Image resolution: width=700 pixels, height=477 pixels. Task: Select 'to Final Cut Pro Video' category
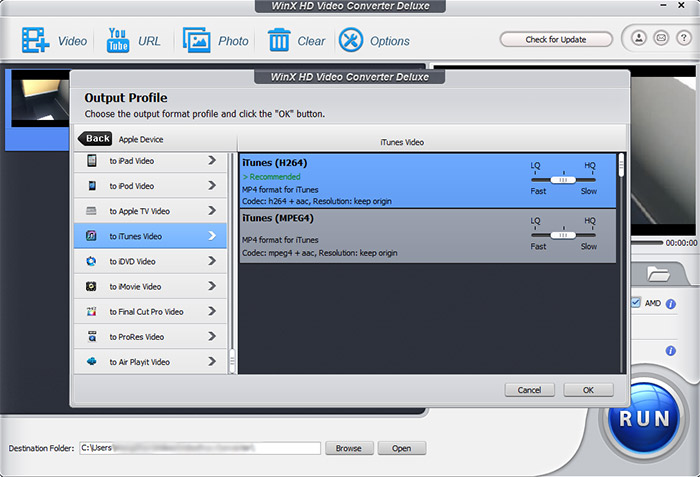[x=150, y=312]
